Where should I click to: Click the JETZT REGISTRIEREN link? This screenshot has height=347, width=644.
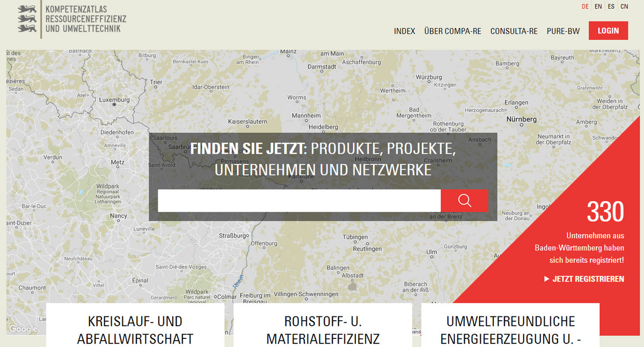coord(588,279)
